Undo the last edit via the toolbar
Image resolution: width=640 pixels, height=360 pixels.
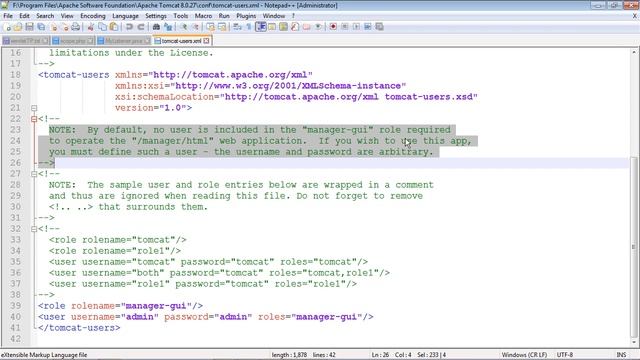pyautogui.click(x=129, y=27)
